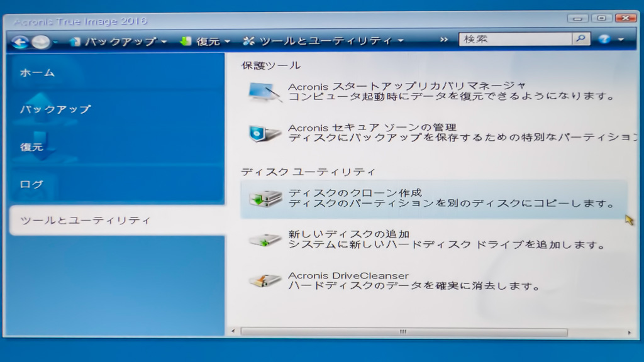Click Secure Zone shield disk icon
Viewport: 644px width, 362px height.
point(265,133)
